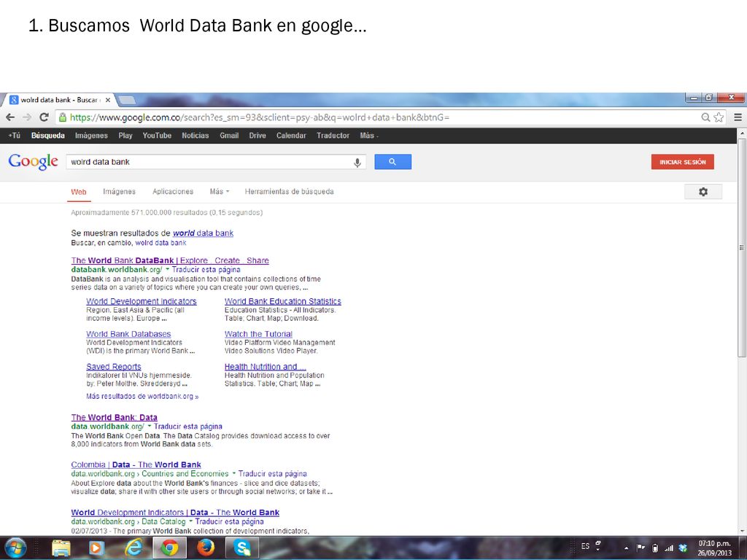This screenshot has width=747, height=560.
Task: Open the World Bank Databases sitelink
Action: pyautogui.click(x=128, y=334)
